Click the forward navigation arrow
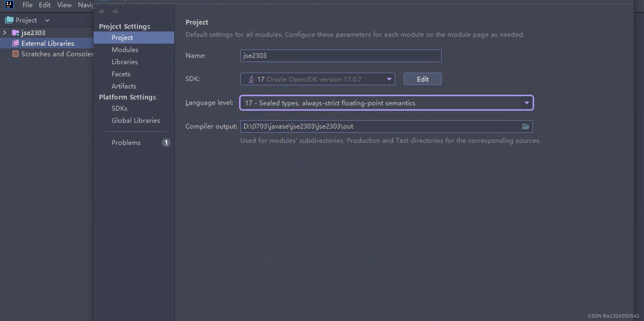The width and height of the screenshot is (644, 321). pos(115,11)
